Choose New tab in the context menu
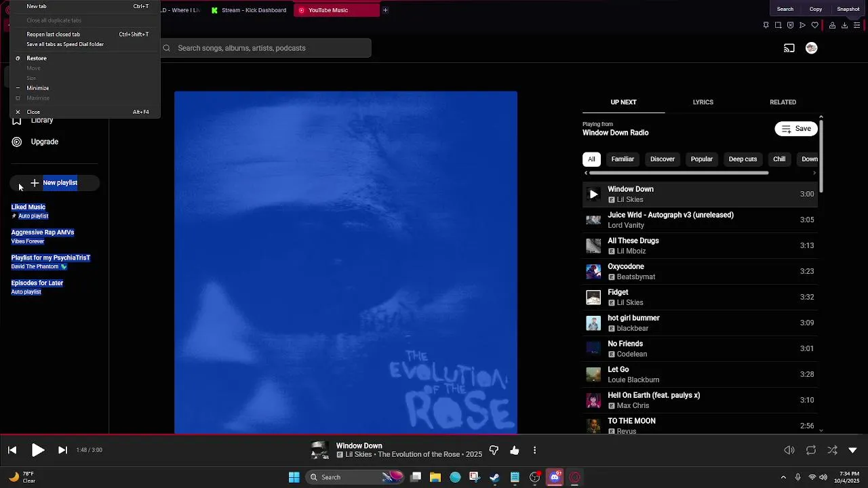 85,6
